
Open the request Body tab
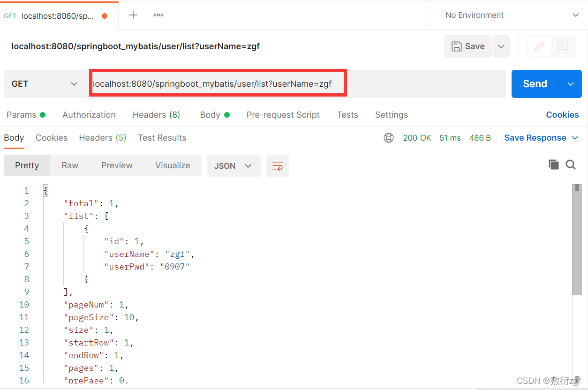point(215,115)
